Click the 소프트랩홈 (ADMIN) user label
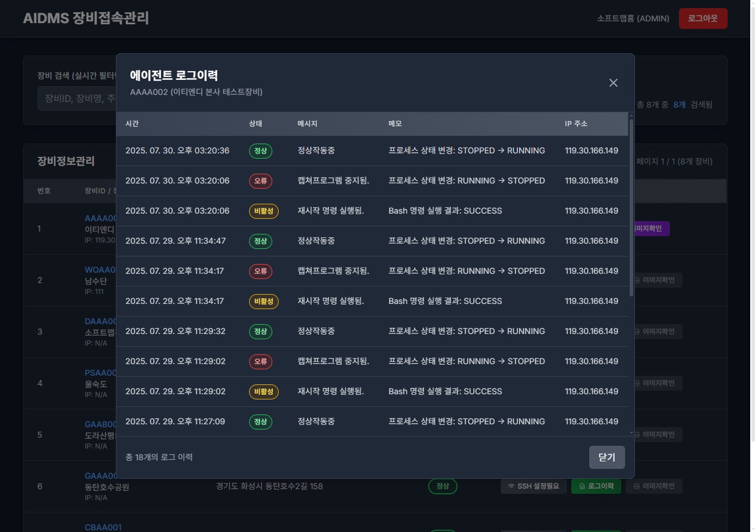The width and height of the screenshot is (756, 532). pos(633,19)
